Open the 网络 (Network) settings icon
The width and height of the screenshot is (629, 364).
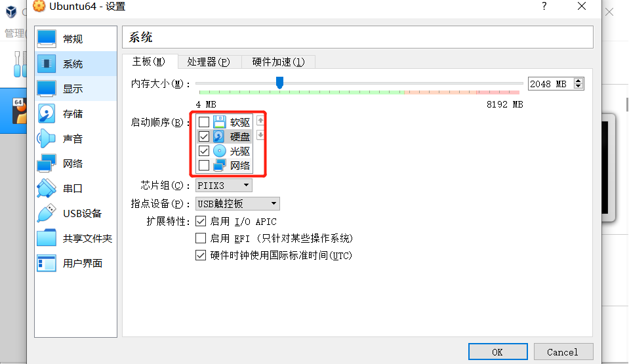click(47, 163)
